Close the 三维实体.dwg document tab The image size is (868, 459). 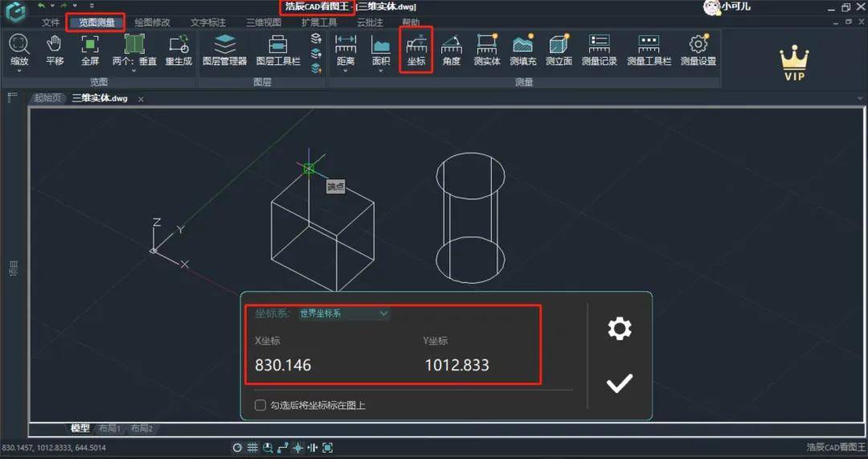tap(141, 99)
